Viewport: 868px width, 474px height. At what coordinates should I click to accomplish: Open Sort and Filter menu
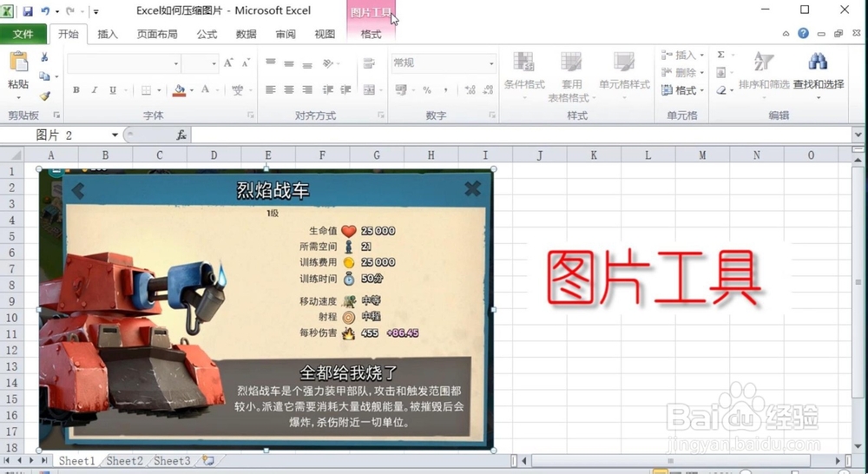pyautogui.click(x=764, y=75)
